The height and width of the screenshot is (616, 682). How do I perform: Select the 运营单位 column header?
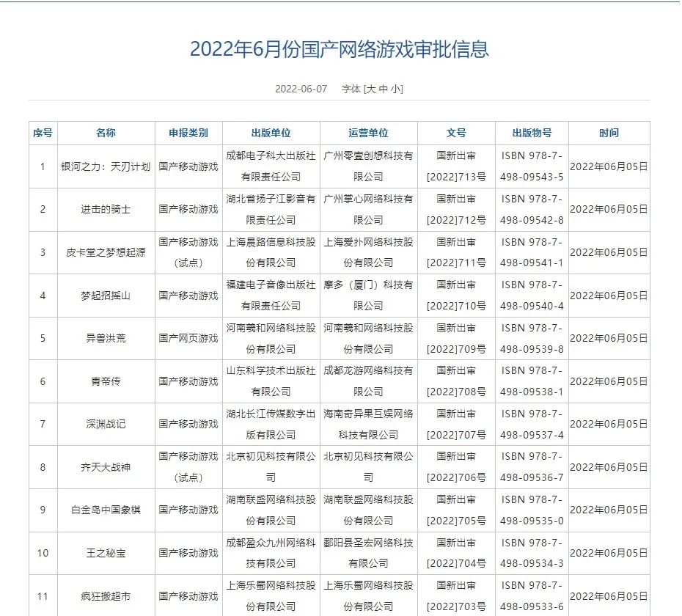(x=368, y=133)
